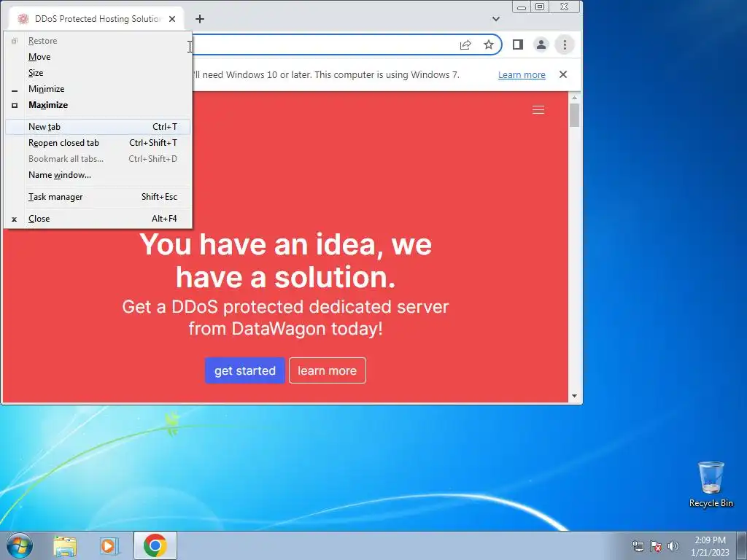Screen dimensions: 747x560
Task: Click the Share this page icon
Action: pos(465,44)
